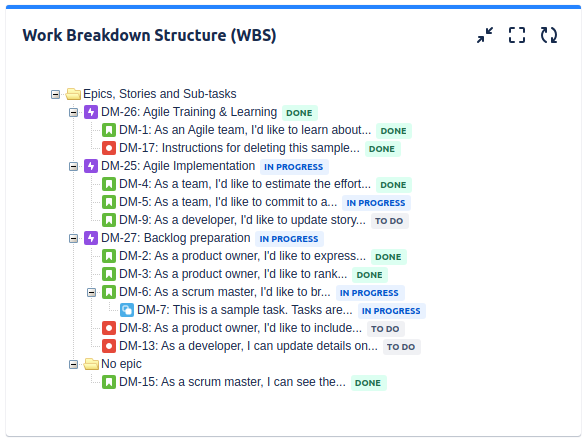Refresh the WBS gadget with reload icon
The width and height of the screenshot is (588, 442).
(x=549, y=35)
